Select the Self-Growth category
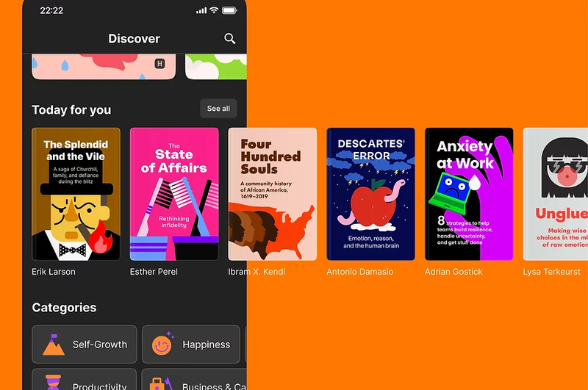 click(x=85, y=344)
